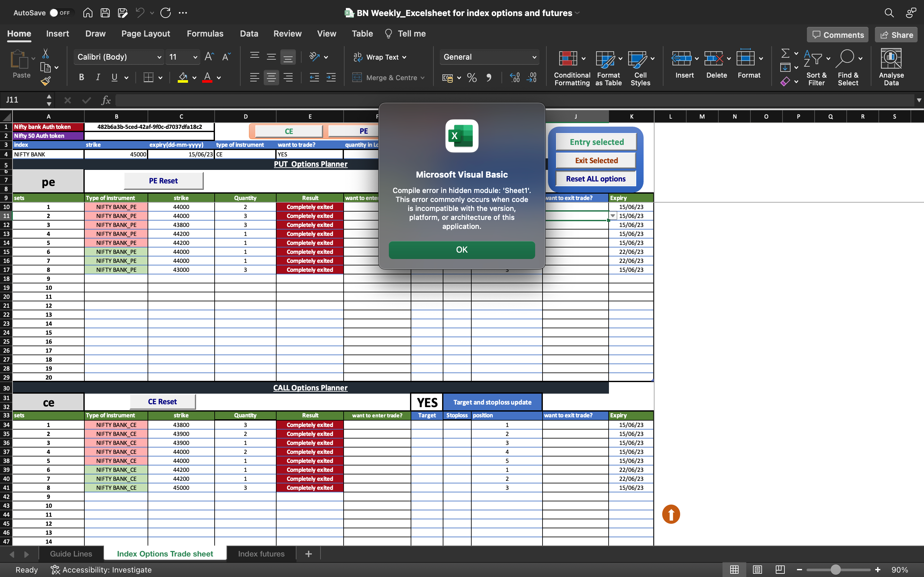Screen dimensions: 924x577
Task: Switch to Index futures sheet tab
Action: click(261, 554)
